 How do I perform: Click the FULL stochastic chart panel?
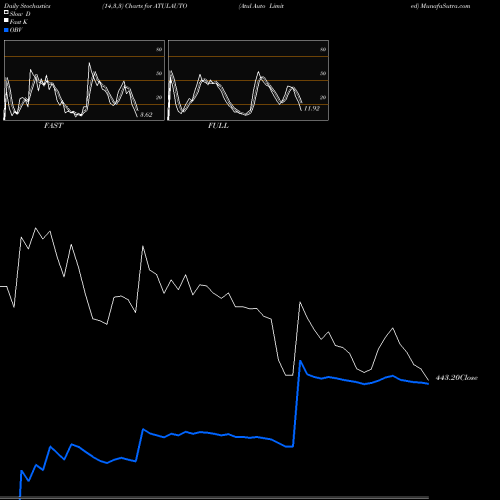(x=248, y=80)
